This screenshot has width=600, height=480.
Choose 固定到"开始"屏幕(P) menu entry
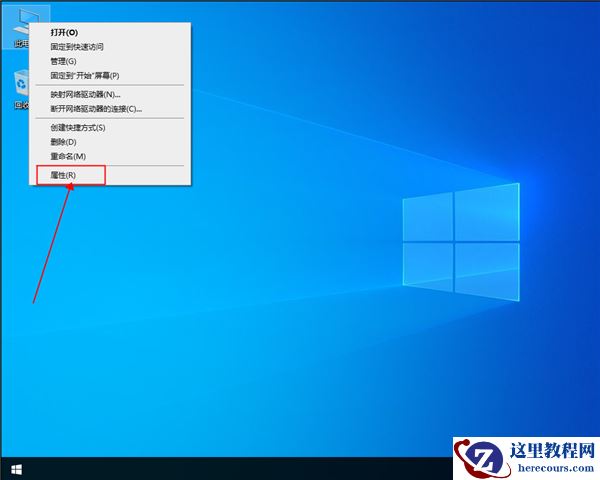pyautogui.click(x=110, y=76)
